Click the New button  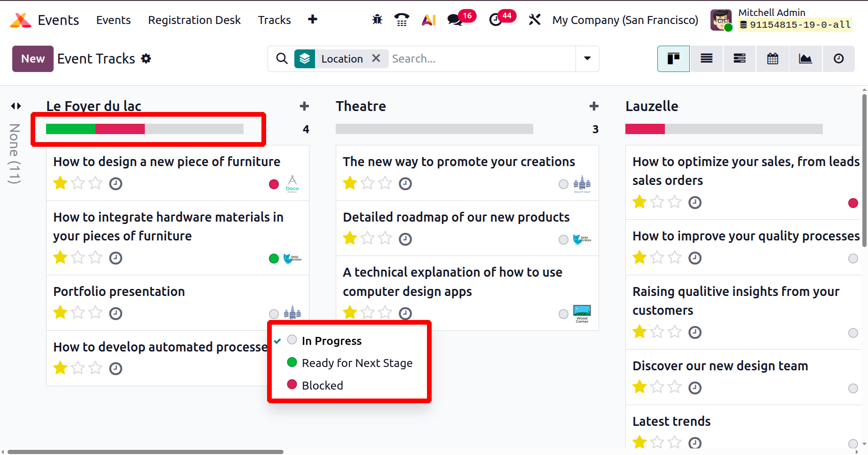tap(33, 59)
